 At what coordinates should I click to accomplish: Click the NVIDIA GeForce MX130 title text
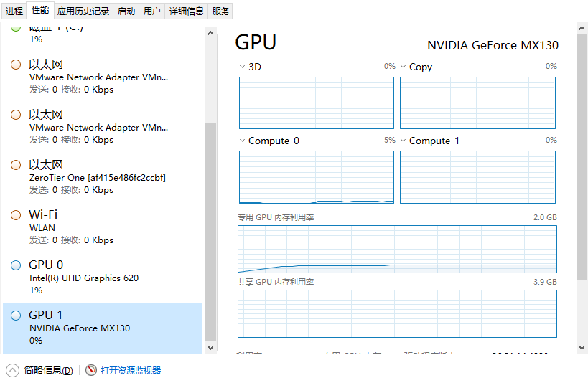click(x=493, y=45)
